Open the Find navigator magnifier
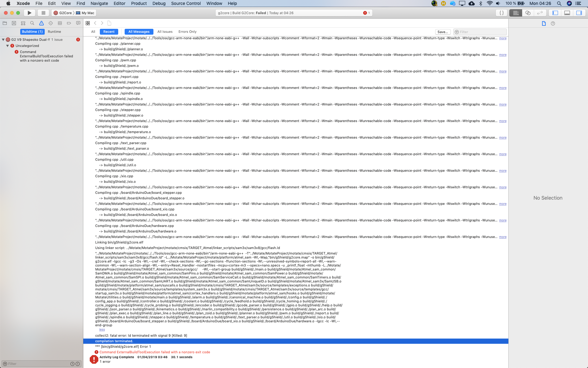Screen dimensions: 588x368 [32, 23]
